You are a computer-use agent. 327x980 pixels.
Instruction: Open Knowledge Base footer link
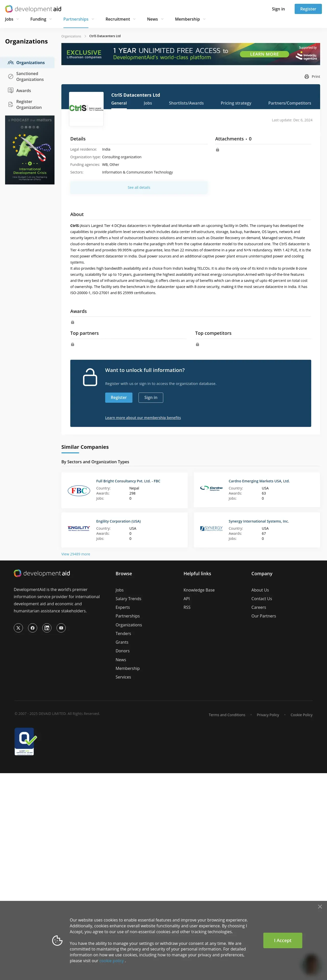[199, 590]
